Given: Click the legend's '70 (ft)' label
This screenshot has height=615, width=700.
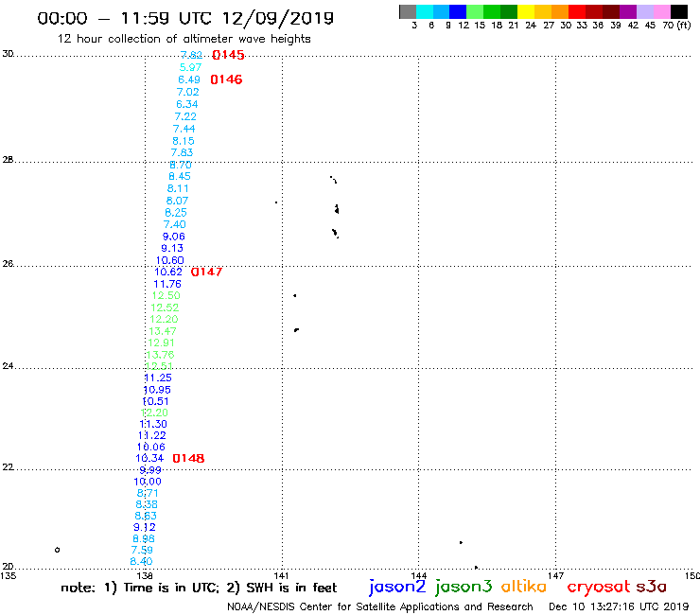Looking at the screenshot, I should 676,25.
